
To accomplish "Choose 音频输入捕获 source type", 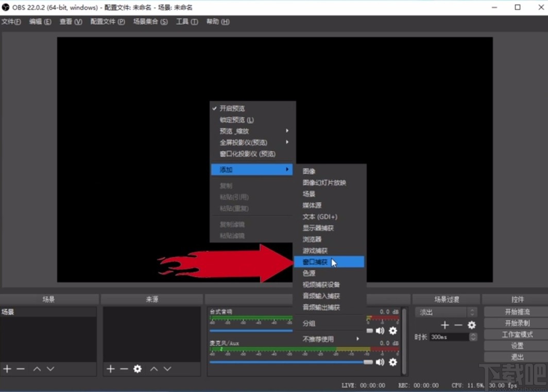I will point(330,296).
